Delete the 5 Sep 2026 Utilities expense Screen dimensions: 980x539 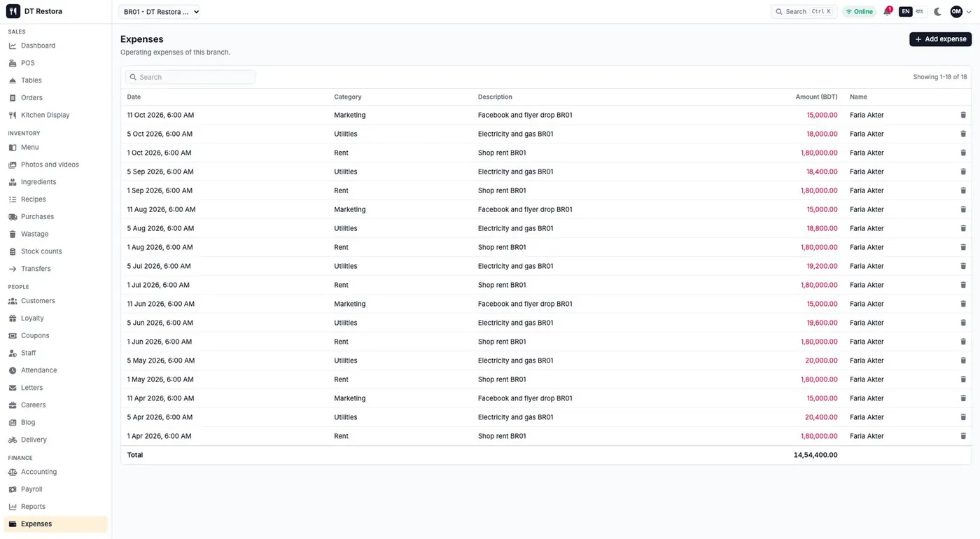click(x=963, y=171)
